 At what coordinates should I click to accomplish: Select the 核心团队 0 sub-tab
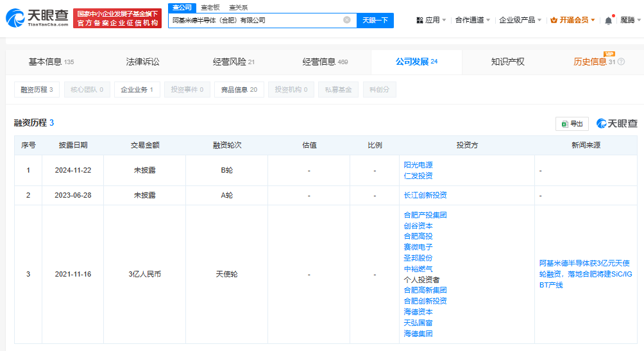pos(87,90)
